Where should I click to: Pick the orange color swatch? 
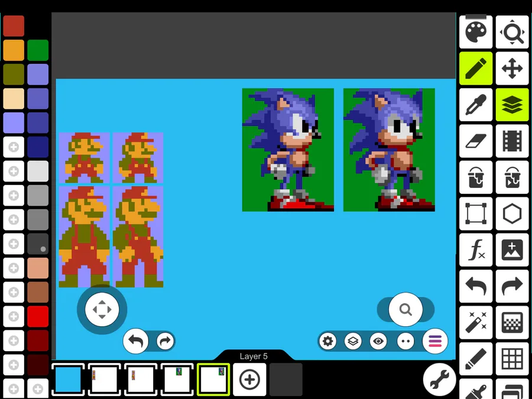click(14, 50)
